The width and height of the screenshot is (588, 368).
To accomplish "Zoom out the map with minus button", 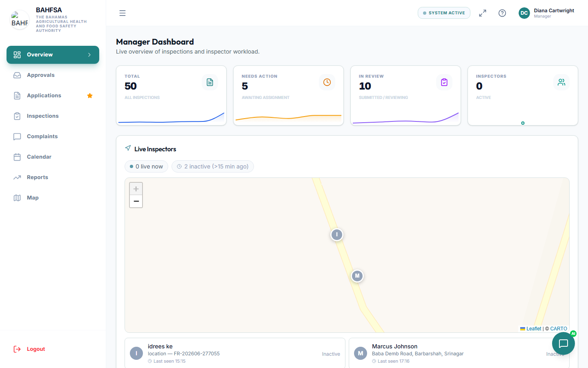I will (136, 201).
